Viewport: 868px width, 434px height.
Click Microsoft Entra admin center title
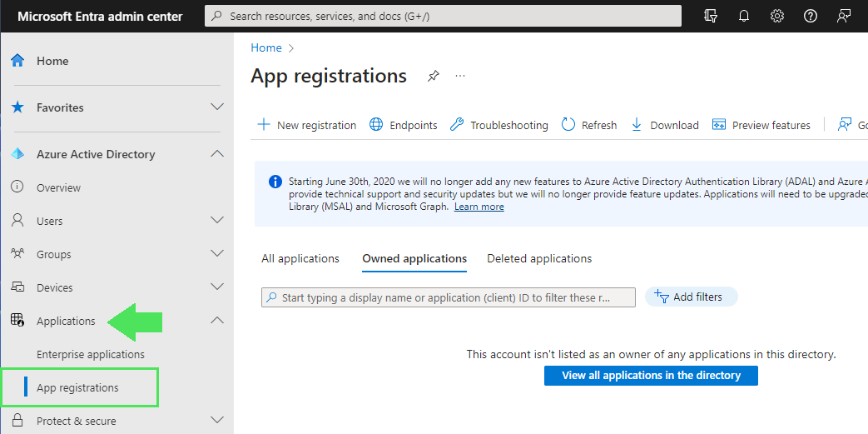point(100,16)
